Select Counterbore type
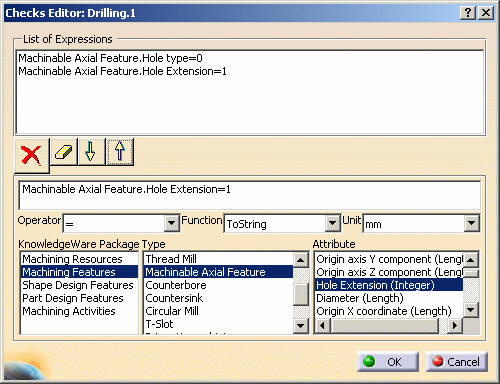The height and width of the screenshot is (384, 500). 219,285
